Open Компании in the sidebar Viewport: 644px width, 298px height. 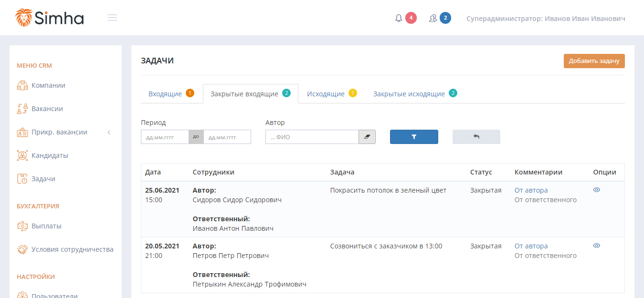[48, 86]
